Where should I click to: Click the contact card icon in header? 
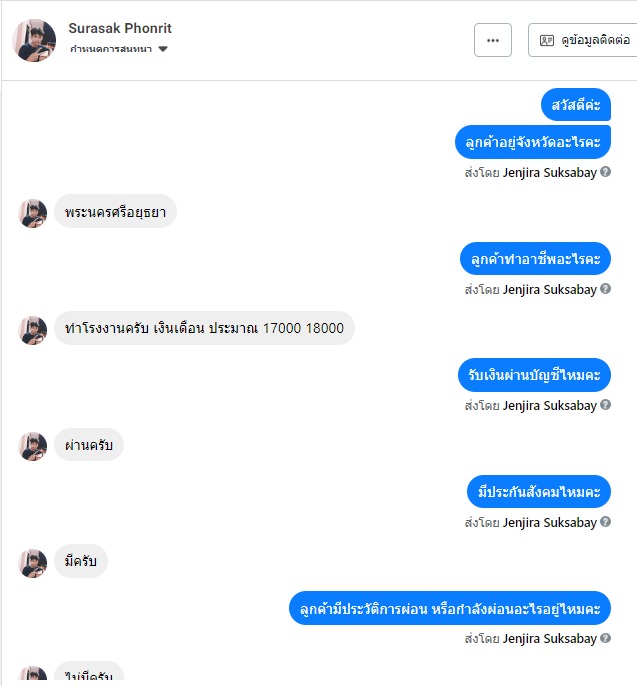(x=546, y=41)
